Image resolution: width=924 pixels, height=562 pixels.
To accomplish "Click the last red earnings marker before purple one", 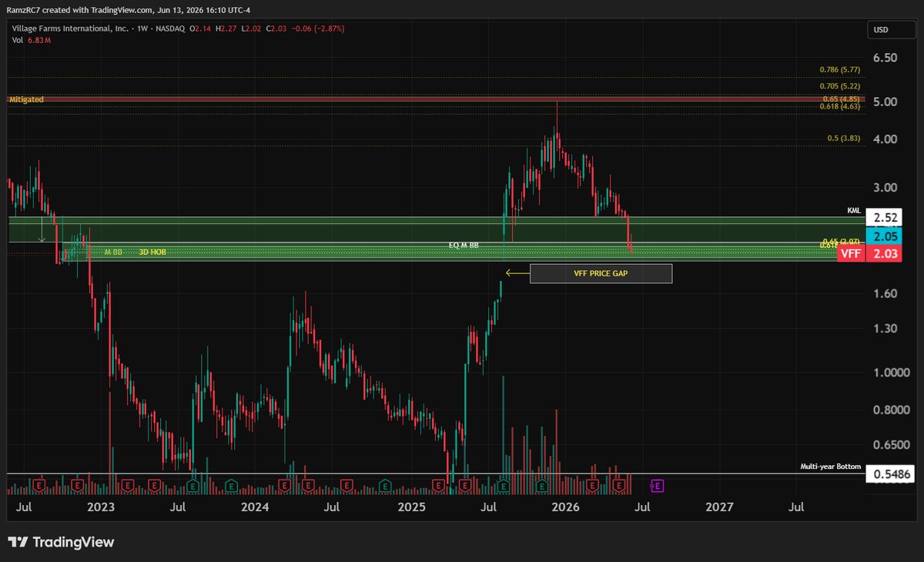I will point(620,486).
